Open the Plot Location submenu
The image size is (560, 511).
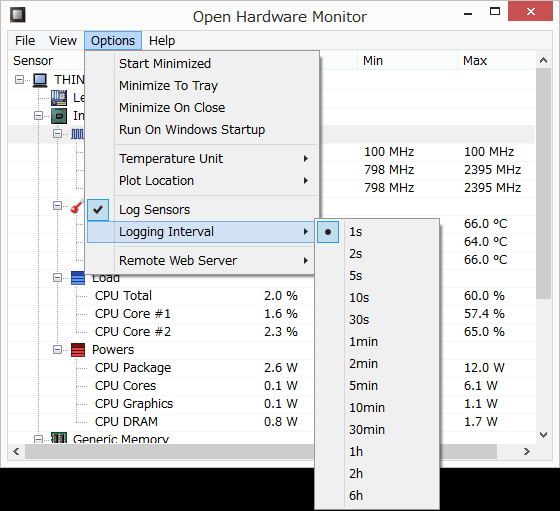coord(202,181)
